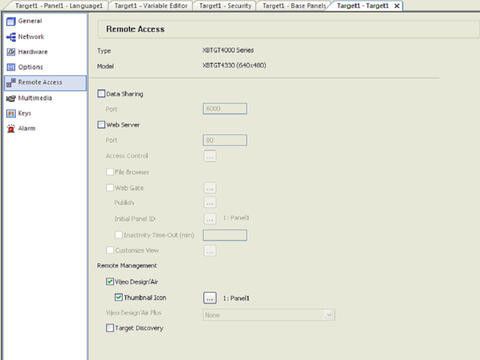This screenshot has height=360, width=480.
Task: Click the Data Sharing port field
Action: click(225, 109)
